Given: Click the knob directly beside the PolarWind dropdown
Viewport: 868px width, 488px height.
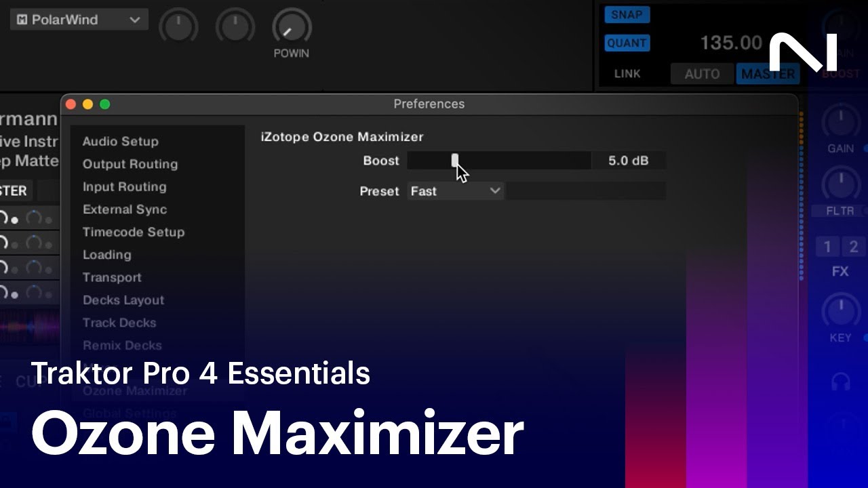Looking at the screenshot, I should 178,27.
